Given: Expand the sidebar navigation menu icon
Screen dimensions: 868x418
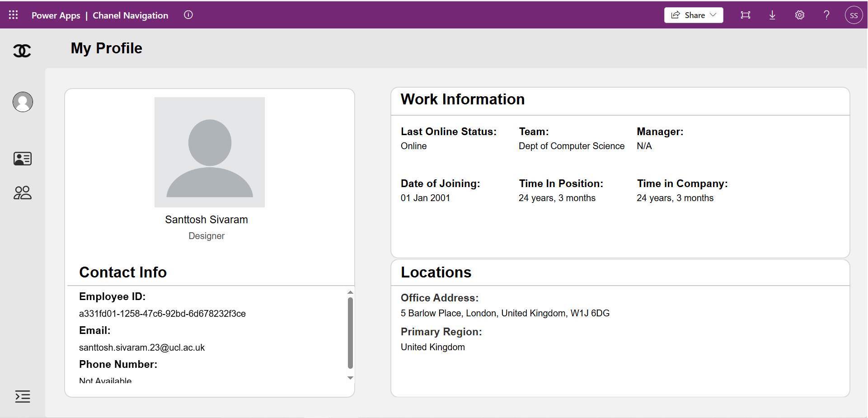Looking at the screenshot, I should [23, 396].
